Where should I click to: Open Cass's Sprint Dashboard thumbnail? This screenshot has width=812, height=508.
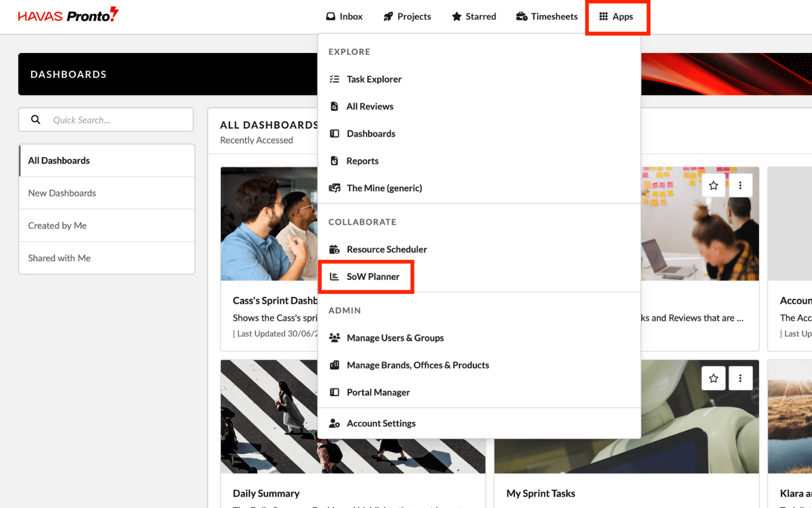click(269, 224)
